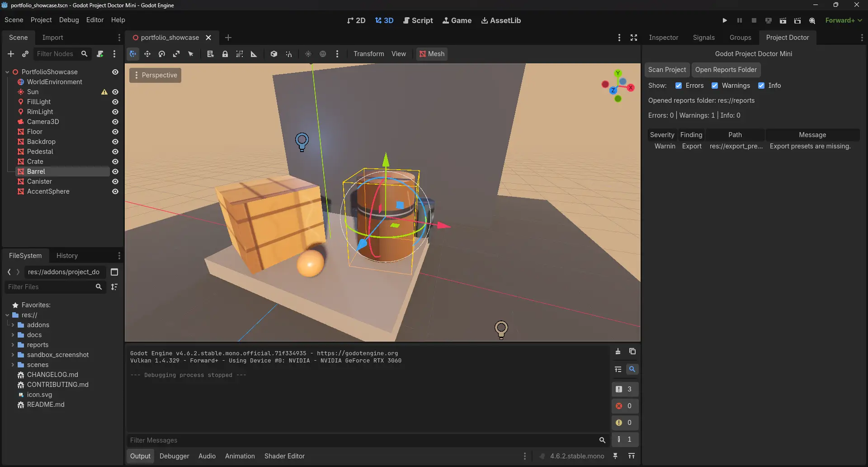Toggle preview sunlight icon
The width and height of the screenshot is (868, 467).
coord(308,54)
